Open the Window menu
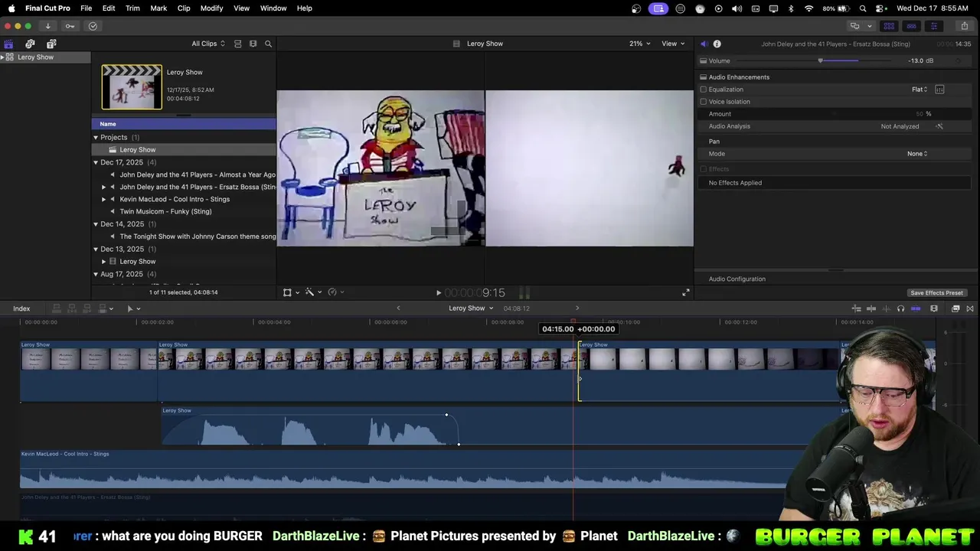This screenshot has height=551, width=980. click(x=273, y=8)
